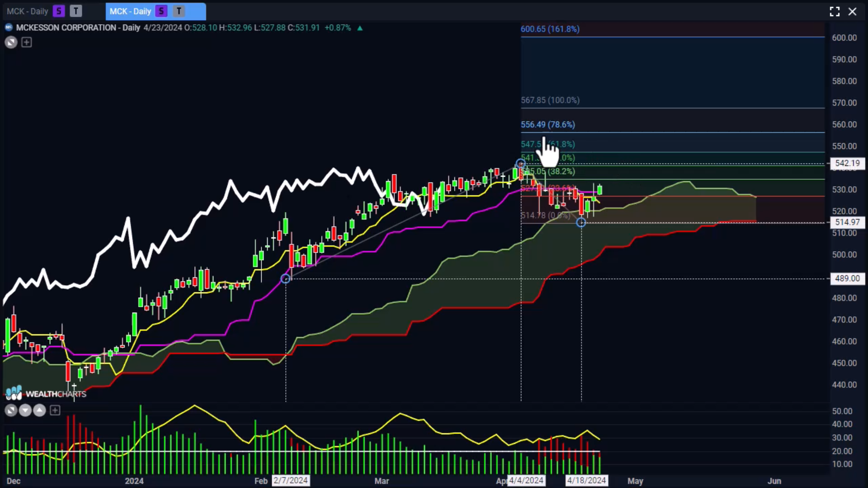
Task: Click the 10.00 indicator axis label
Action: [x=842, y=464]
